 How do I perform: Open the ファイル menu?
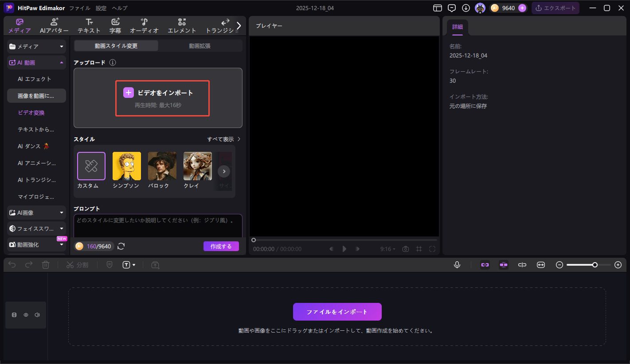tap(80, 8)
